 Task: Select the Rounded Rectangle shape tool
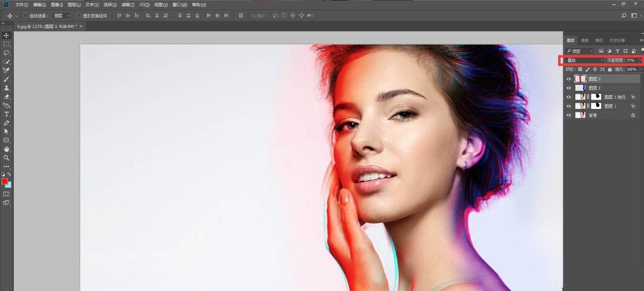point(6,140)
